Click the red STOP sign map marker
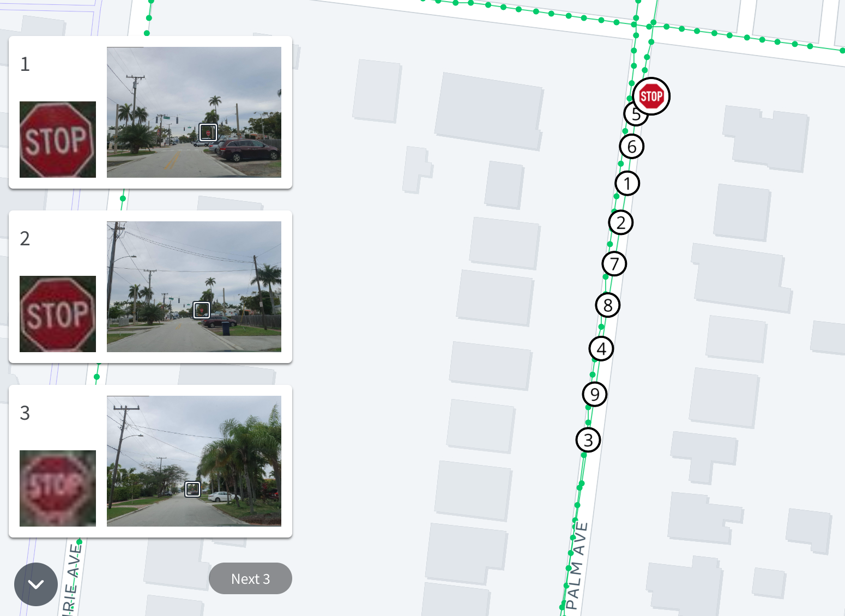Viewport: 845px width, 616px height. pos(651,96)
